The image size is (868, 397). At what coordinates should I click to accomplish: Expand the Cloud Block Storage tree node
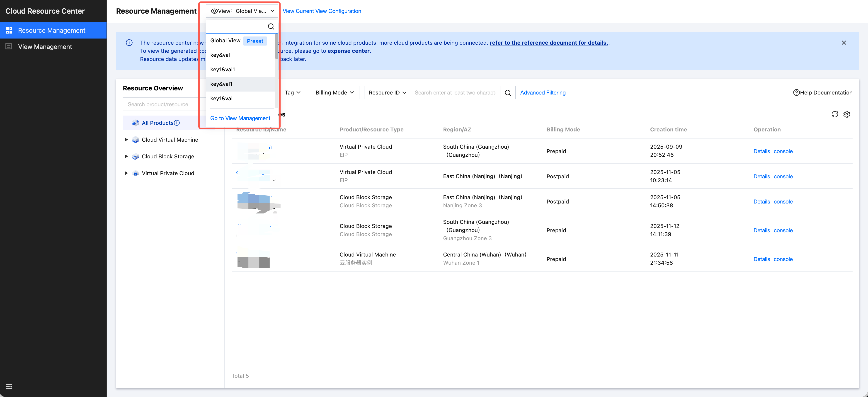pyautogui.click(x=126, y=156)
